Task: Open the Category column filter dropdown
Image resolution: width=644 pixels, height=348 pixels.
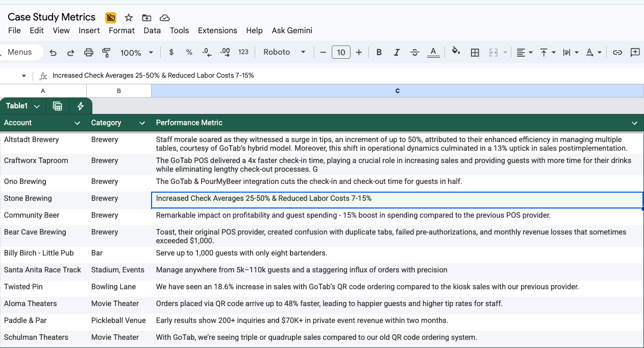Action: click(142, 123)
